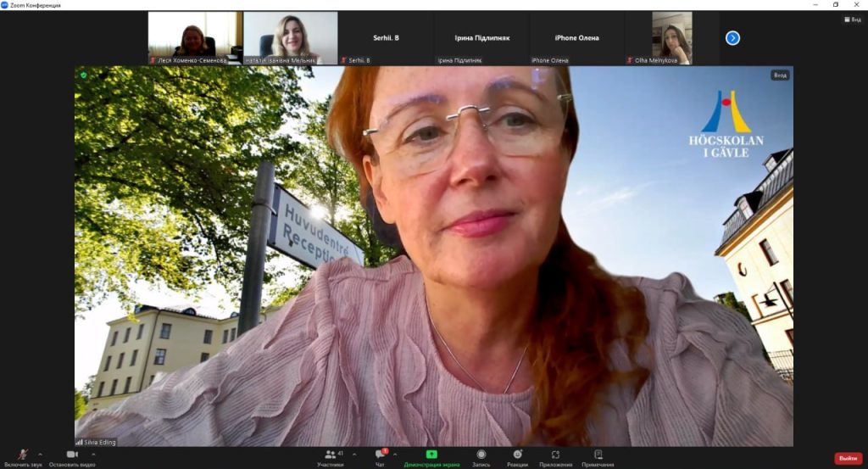The image size is (868, 469).
Task: Stop camera with Остановить видео button
Action: [x=72, y=456]
